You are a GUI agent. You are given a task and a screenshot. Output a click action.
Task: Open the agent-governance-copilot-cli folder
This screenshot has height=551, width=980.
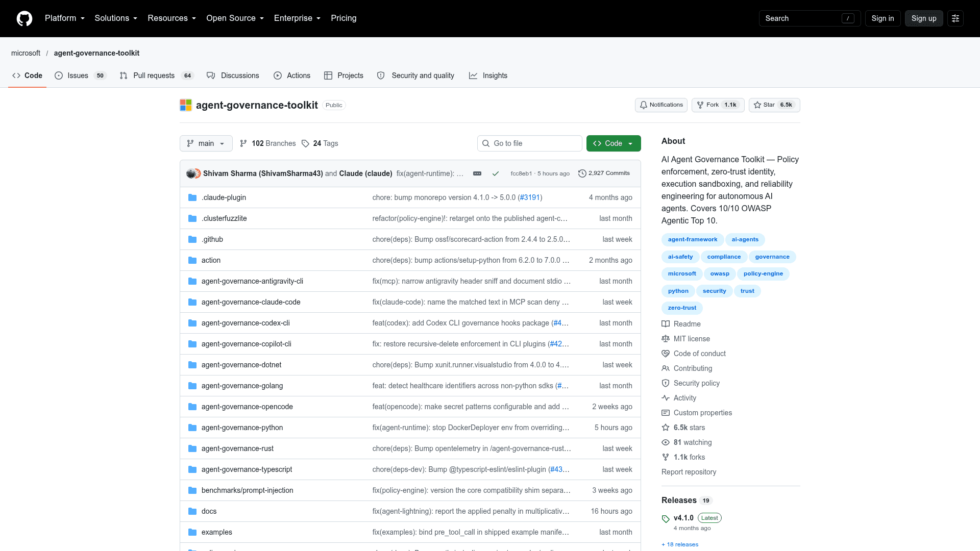coord(246,344)
